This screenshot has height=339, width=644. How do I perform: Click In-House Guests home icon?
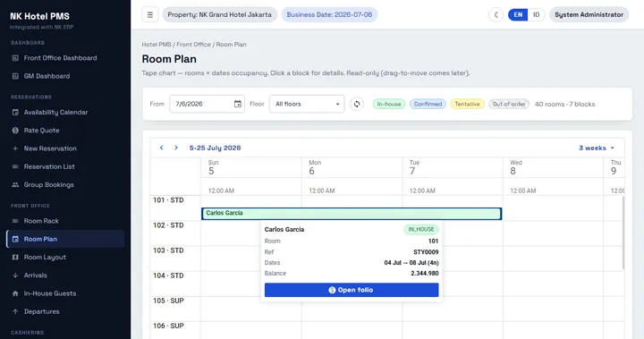pyautogui.click(x=15, y=293)
